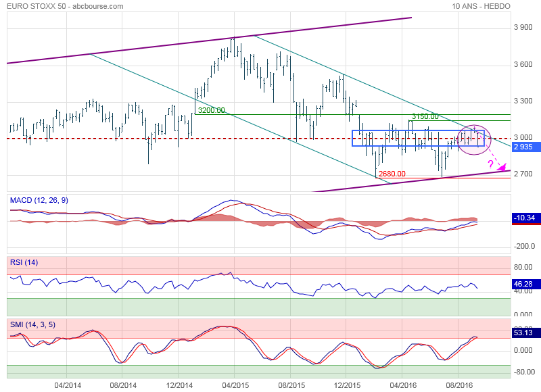Select the '0.000' label in the SMI panel
This screenshot has height=392, width=541.
click(523, 350)
